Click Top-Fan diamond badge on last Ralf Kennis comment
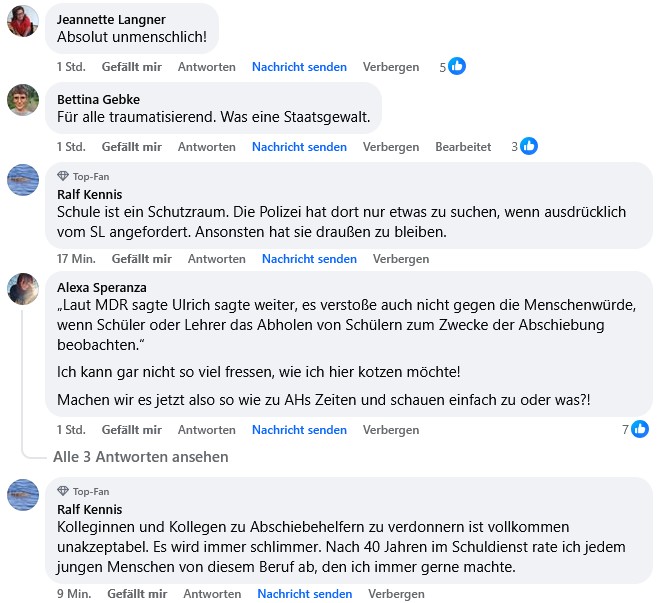 coord(63,491)
